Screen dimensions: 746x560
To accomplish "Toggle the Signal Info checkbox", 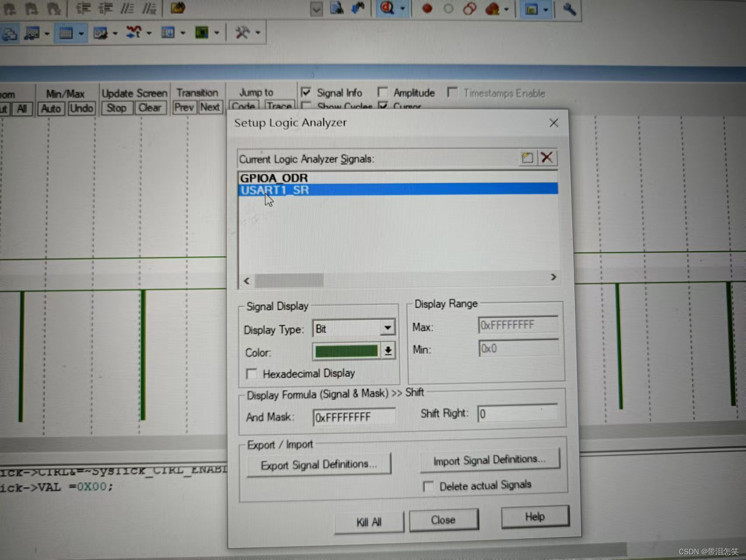I will [x=306, y=92].
